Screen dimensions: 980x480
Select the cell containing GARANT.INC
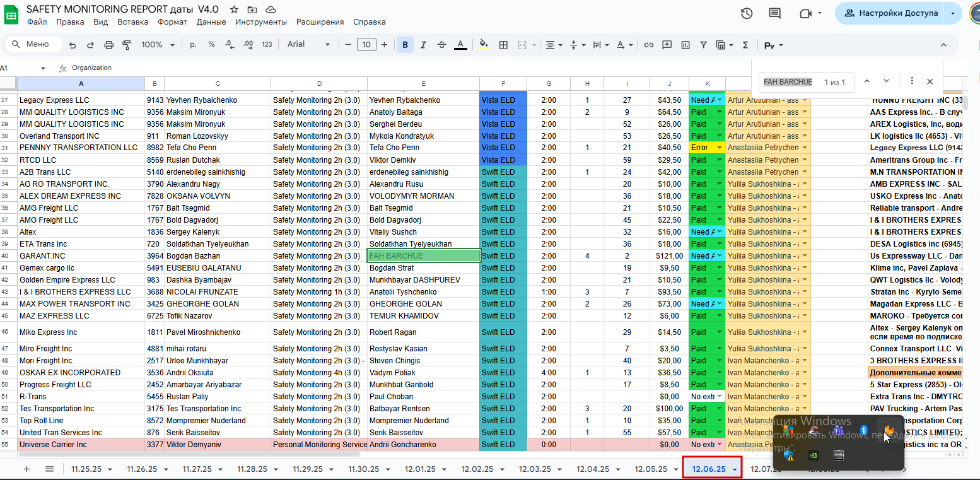(81, 256)
